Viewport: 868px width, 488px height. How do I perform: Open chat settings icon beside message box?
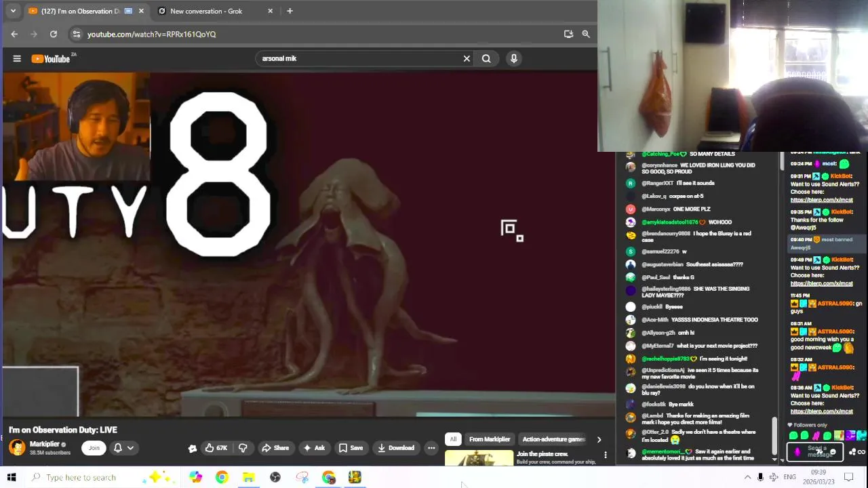[x=852, y=452]
